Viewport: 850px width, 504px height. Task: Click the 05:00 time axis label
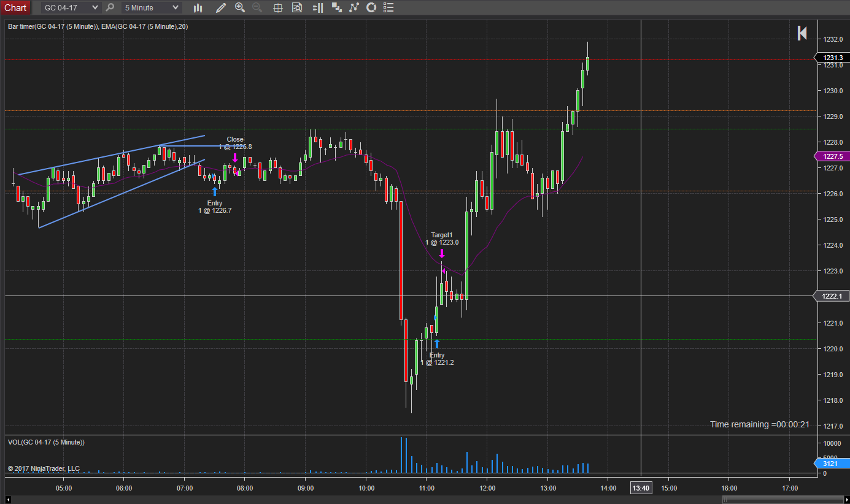(x=64, y=488)
